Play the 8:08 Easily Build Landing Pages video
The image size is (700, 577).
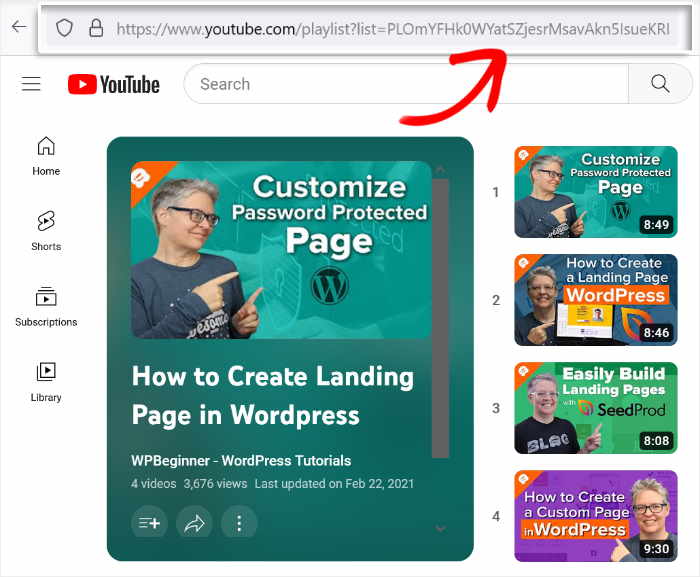(x=595, y=408)
